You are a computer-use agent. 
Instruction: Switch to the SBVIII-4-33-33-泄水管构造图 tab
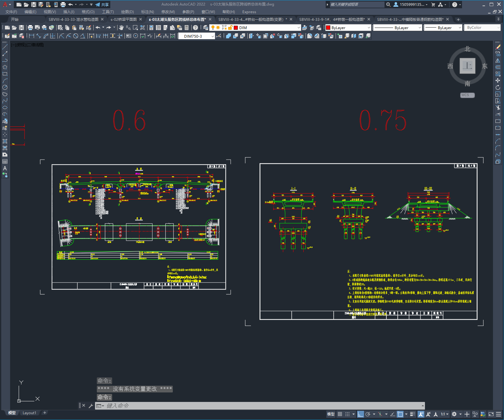tap(74, 19)
